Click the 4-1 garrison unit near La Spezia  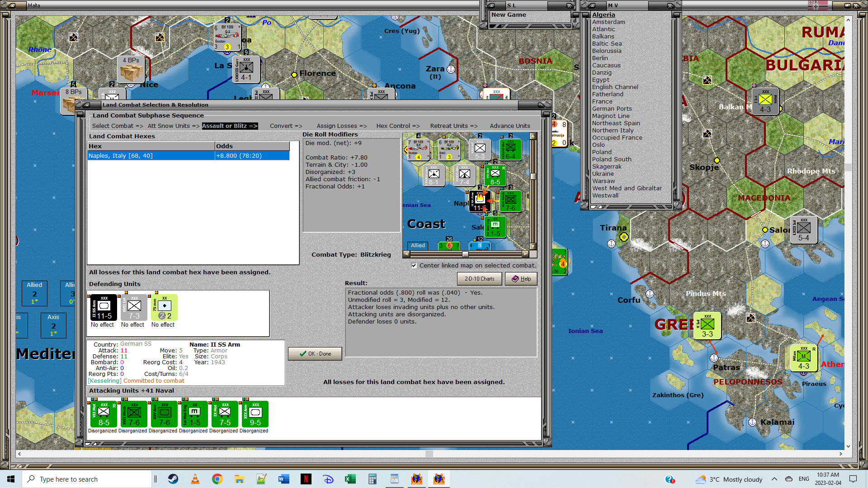[246, 69]
